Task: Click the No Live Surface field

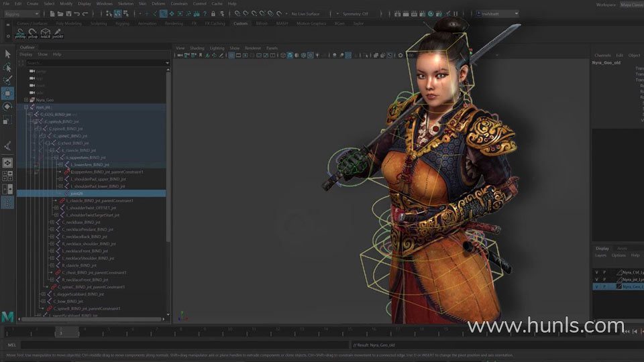Action: coord(306,14)
